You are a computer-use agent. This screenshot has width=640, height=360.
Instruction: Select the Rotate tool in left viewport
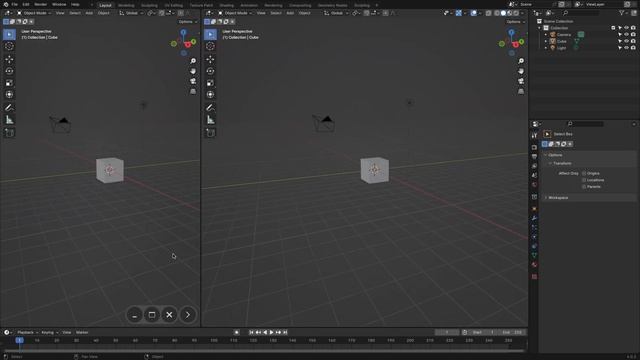(9, 71)
